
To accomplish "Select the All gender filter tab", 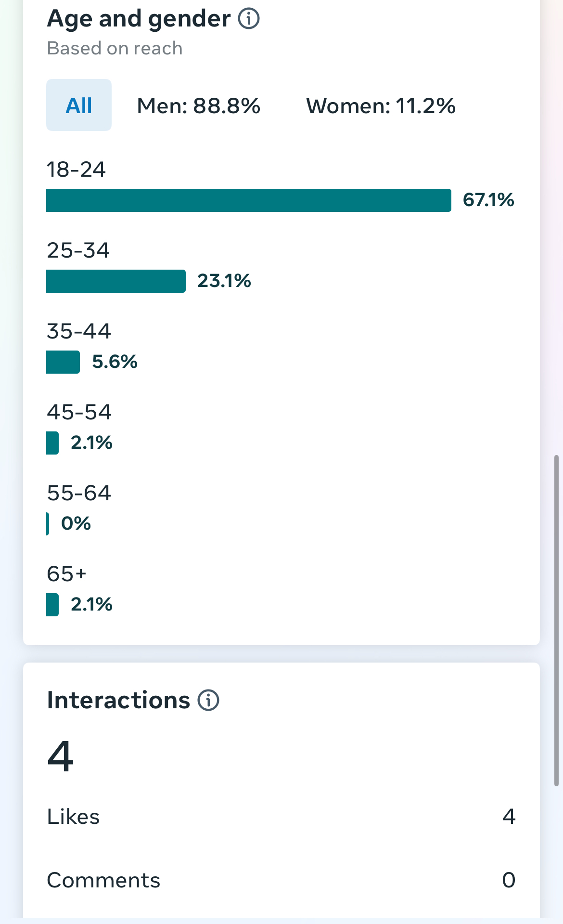I will click(x=79, y=105).
